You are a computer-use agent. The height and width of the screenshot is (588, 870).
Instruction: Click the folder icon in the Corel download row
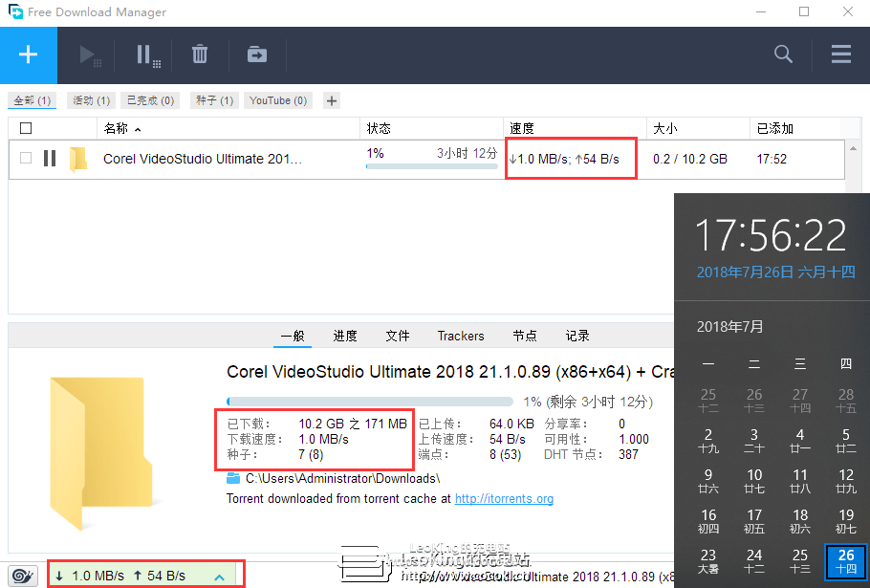[78, 160]
